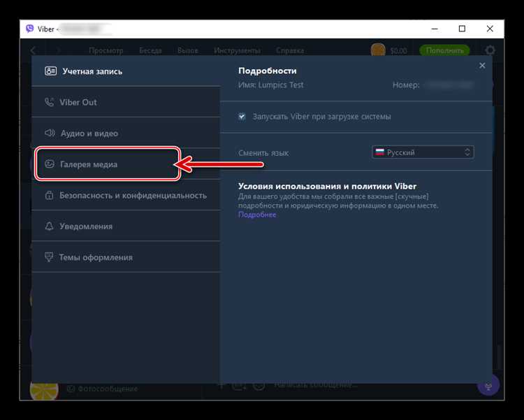Viewport: 524px width, 420px height.
Task: Click the account card icon
Action: [50, 71]
